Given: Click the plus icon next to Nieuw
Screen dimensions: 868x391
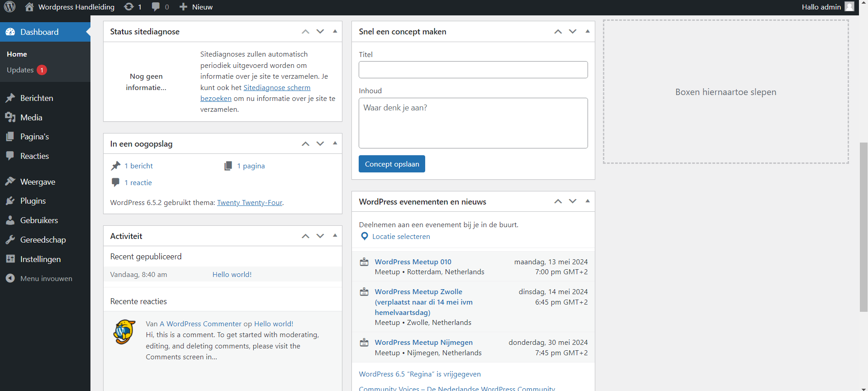Looking at the screenshot, I should (x=183, y=7).
